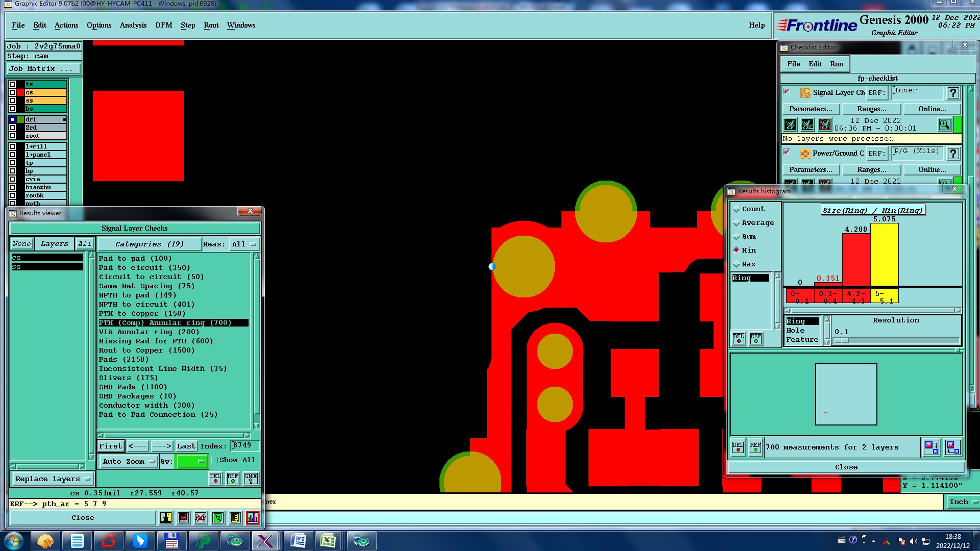The height and width of the screenshot is (551, 980).
Task: Open Auto Zoom dropdown
Action: click(128, 461)
